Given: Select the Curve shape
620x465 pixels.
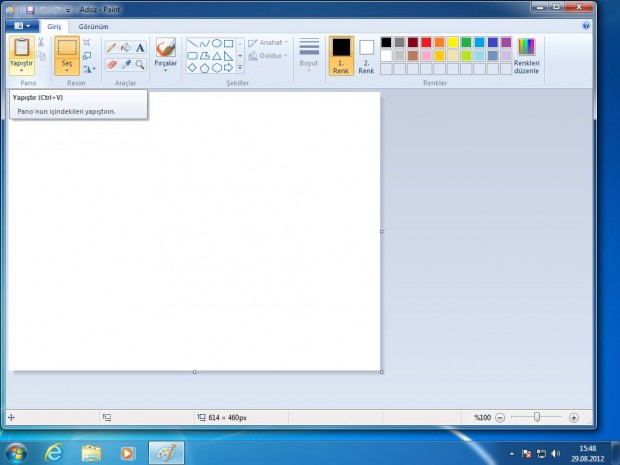Looking at the screenshot, I should coord(204,43).
